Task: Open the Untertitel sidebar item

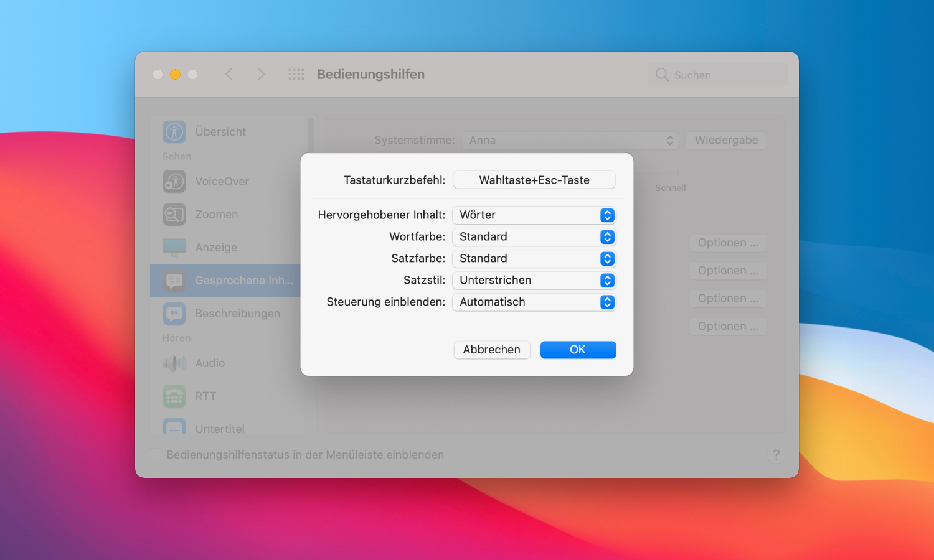Action: pyautogui.click(x=220, y=429)
